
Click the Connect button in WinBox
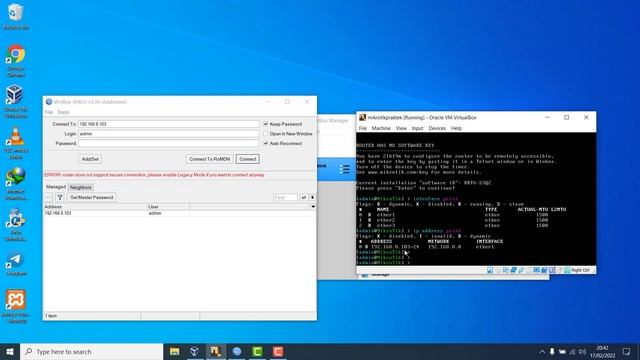coord(247,159)
